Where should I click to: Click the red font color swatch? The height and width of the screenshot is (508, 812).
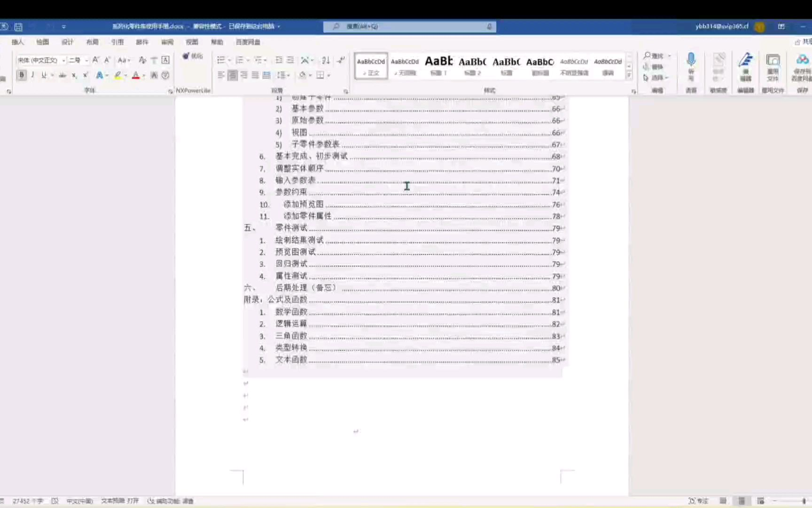coord(136,75)
